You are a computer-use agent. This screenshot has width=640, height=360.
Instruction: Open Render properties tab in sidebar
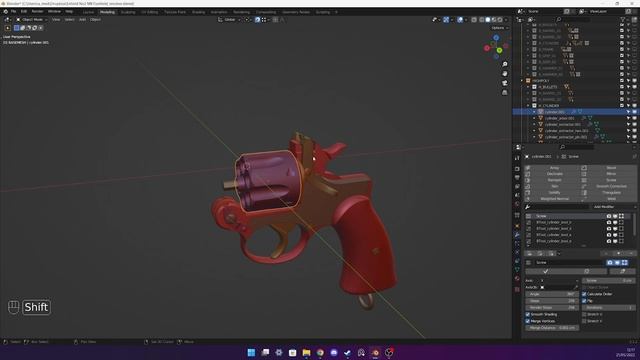(517, 168)
